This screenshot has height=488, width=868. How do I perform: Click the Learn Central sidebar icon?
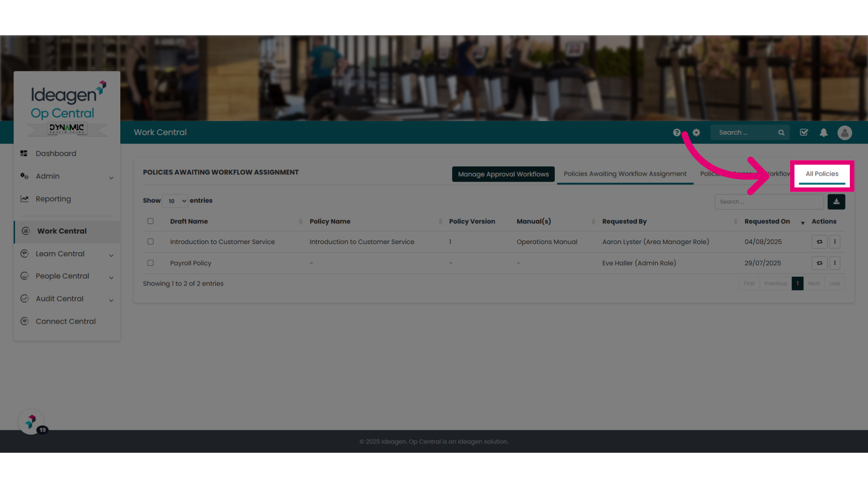click(24, 253)
